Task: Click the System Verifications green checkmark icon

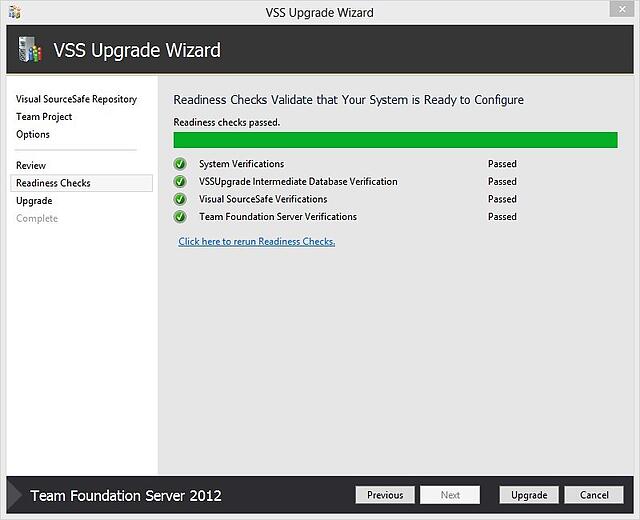Action: pyautogui.click(x=180, y=164)
